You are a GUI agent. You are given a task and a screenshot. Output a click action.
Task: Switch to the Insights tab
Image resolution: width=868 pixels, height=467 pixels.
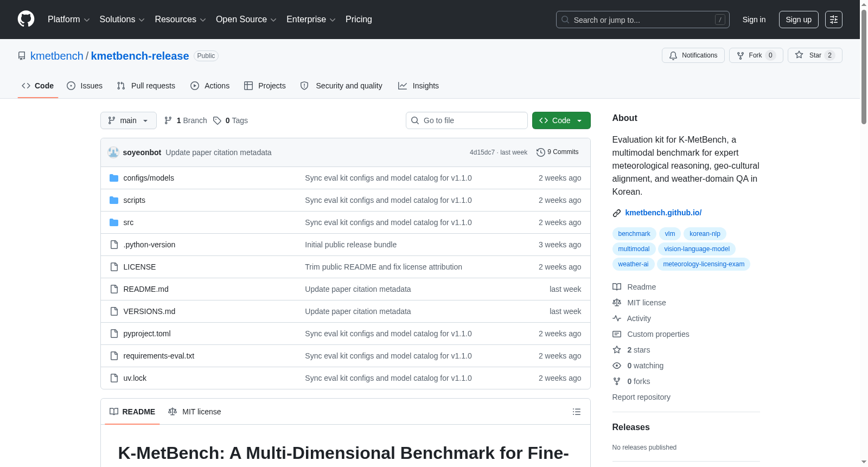click(418, 86)
